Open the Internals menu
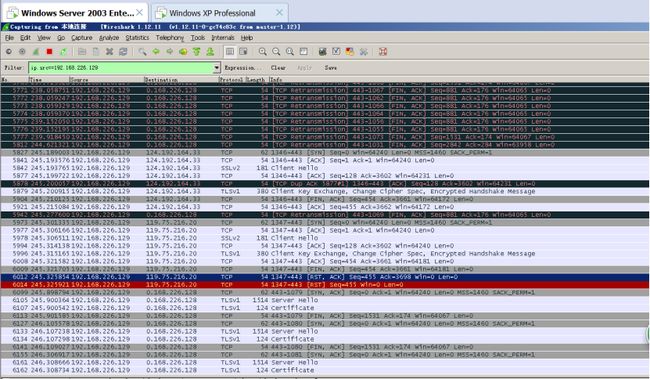The image size is (650, 379). tap(223, 38)
